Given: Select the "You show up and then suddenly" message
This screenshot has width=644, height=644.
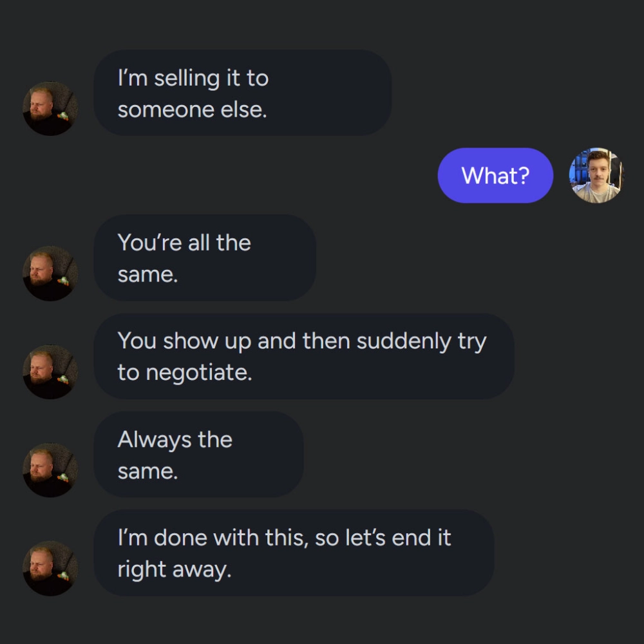Looking at the screenshot, I should click(x=304, y=356).
